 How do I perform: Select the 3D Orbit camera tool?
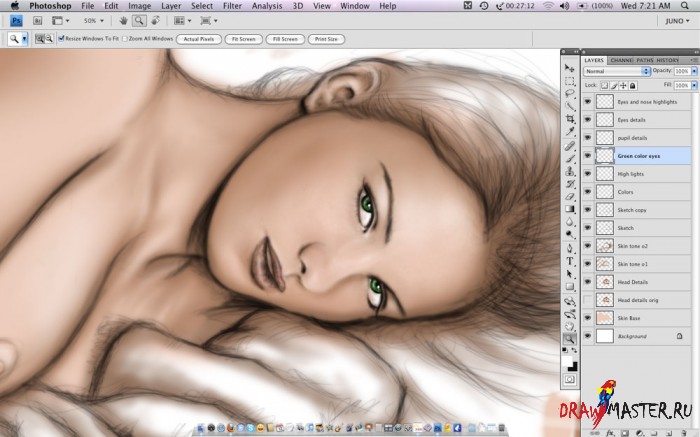(570, 314)
